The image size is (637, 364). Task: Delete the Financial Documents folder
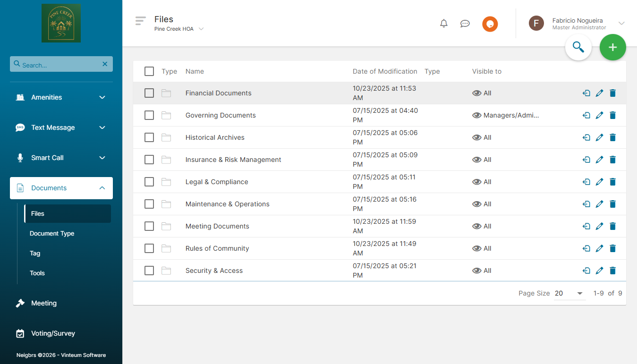pyautogui.click(x=612, y=93)
